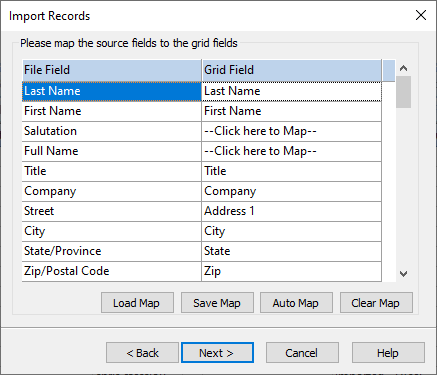Map Full Name via Click here to Map
The height and width of the screenshot is (375, 437).
click(x=292, y=151)
